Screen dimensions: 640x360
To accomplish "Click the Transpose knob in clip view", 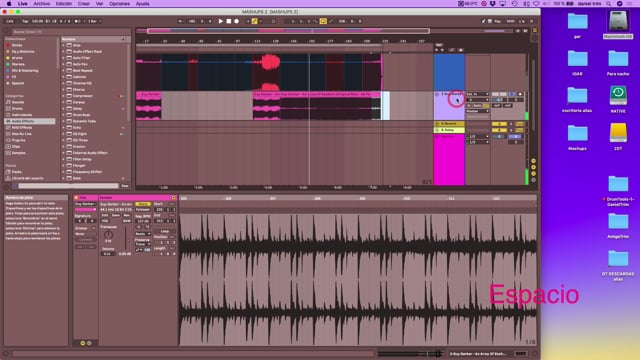I will 108,235.
